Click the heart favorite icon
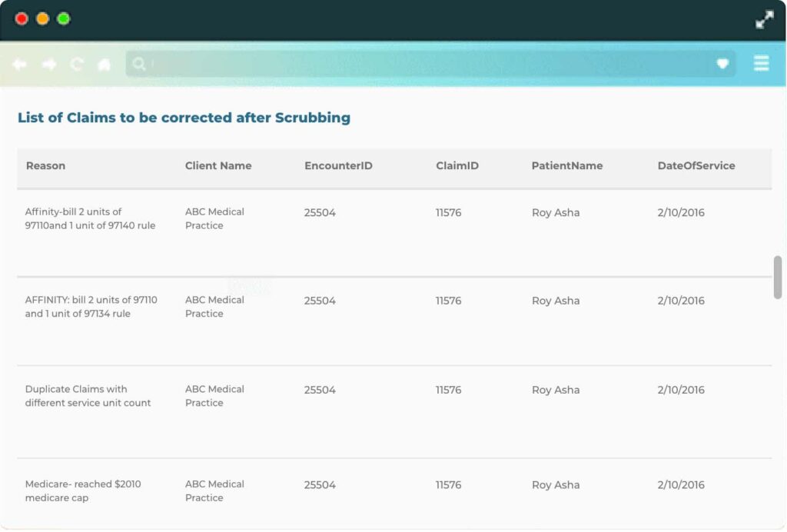This screenshot has height=532, width=787. click(x=722, y=64)
